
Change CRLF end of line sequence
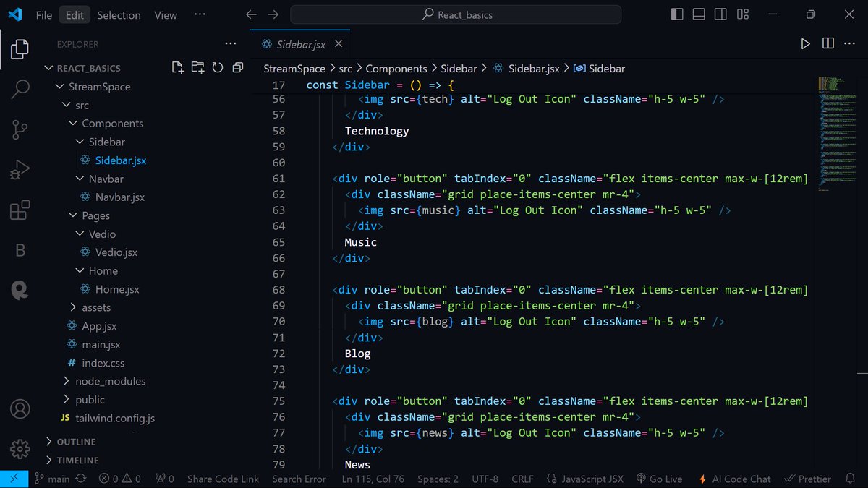(x=522, y=479)
